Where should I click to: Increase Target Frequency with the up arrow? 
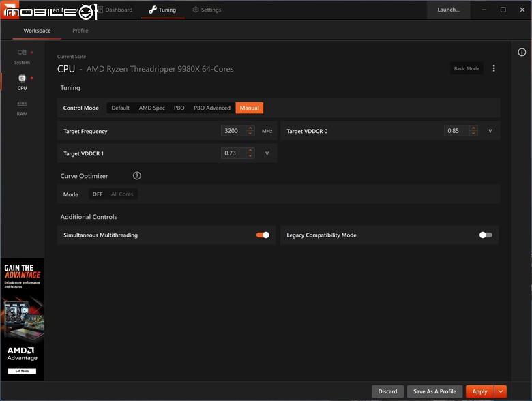(250, 128)
